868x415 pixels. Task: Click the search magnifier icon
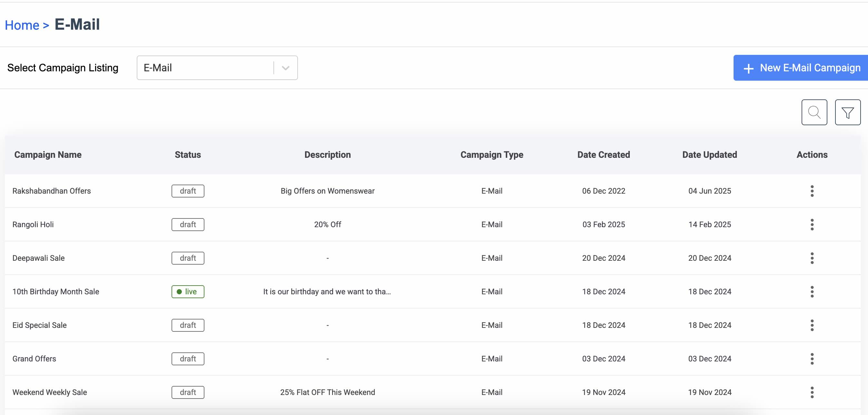(x=814, y=112)
